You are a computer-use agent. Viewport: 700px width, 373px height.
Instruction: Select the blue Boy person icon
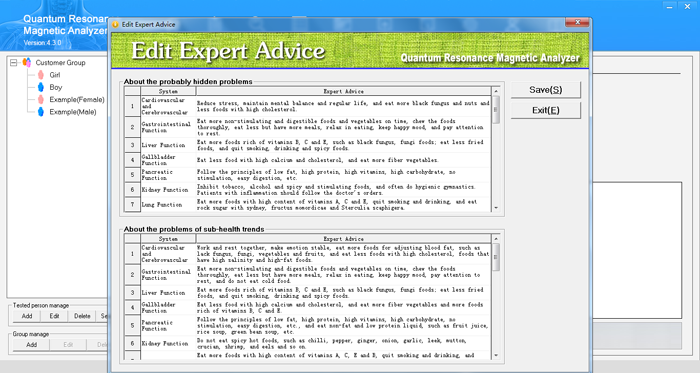41,87
